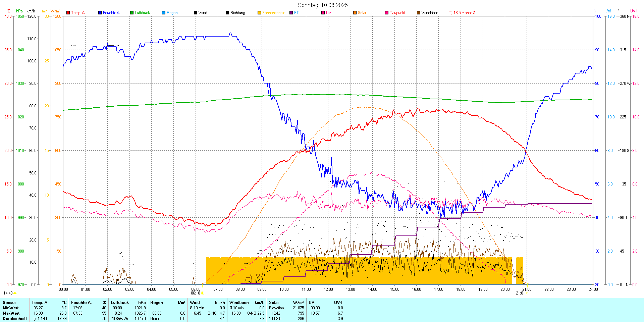Click the 12:00 time axis label

coord(328,289)
